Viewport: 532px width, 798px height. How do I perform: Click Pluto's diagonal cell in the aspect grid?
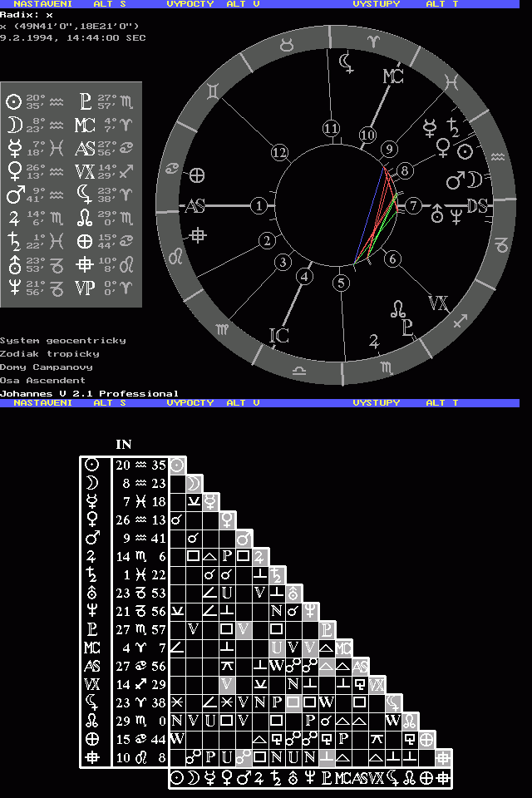coord(328,629)
